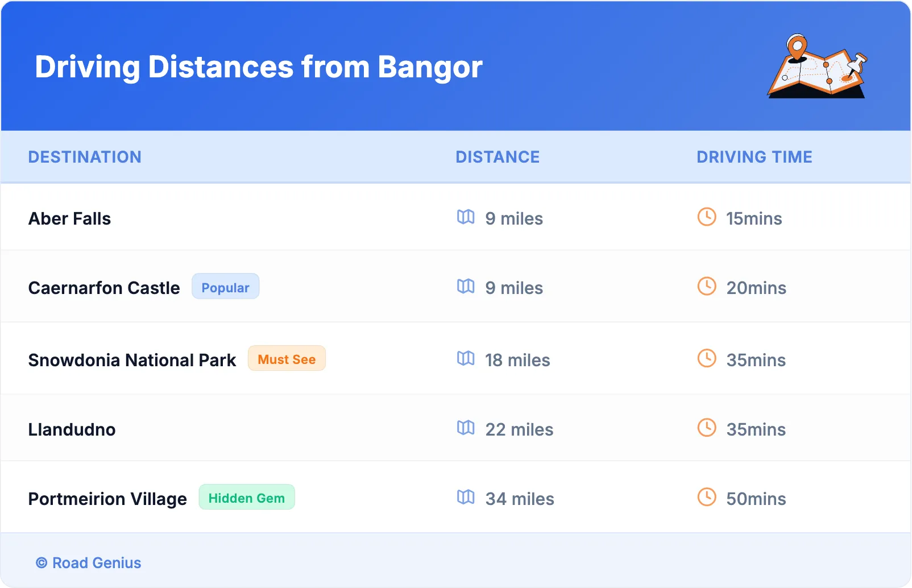Select the DRIVING TIME column header

[755, 157]
